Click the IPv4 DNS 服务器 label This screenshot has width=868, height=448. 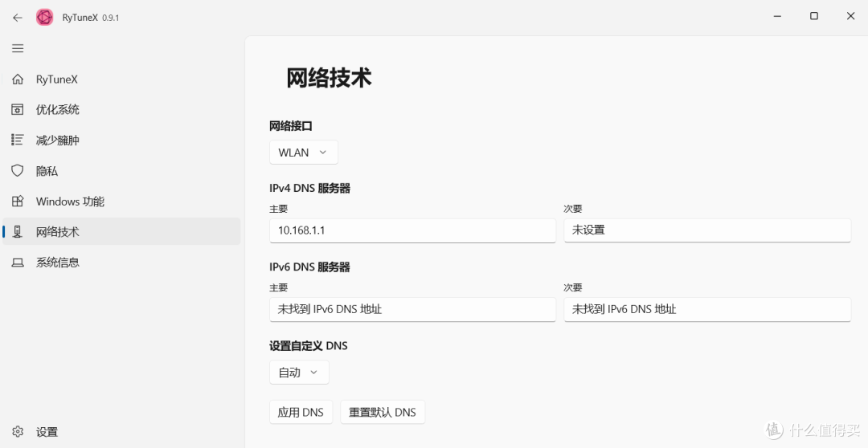pos(310,188)
